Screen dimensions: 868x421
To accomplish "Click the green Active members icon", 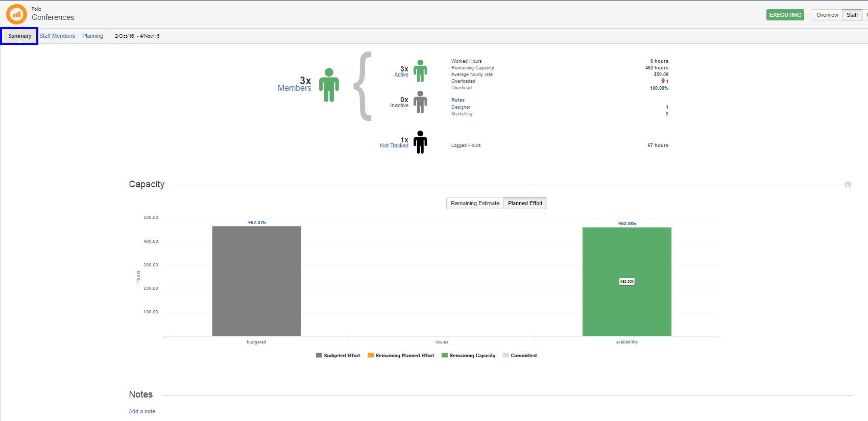I will [x=420, y=71].
